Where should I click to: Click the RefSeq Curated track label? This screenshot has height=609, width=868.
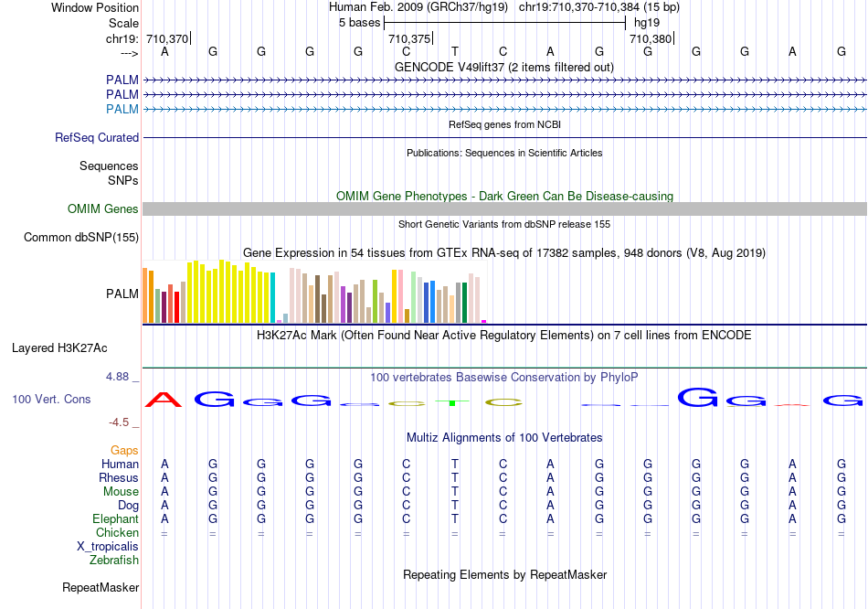point(96,137)
